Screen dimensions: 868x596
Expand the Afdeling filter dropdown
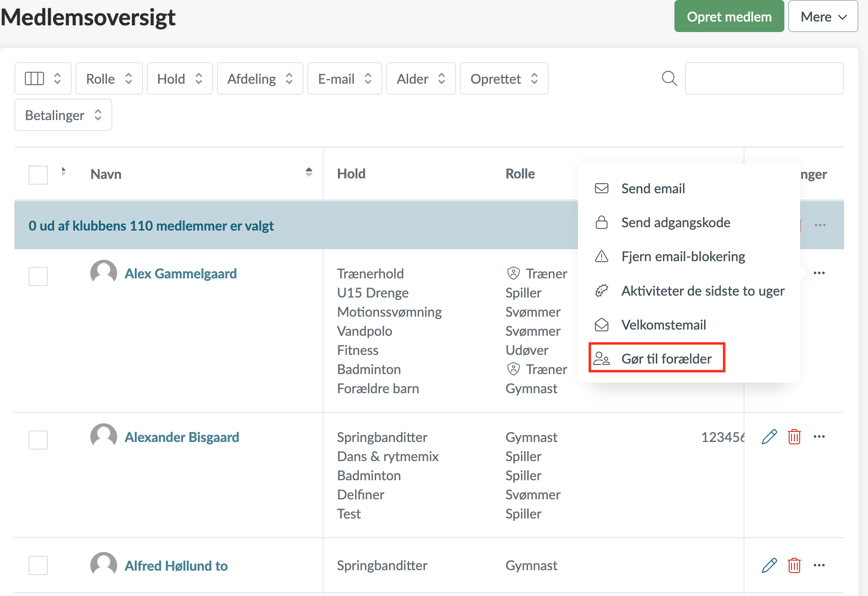point(260,78)
